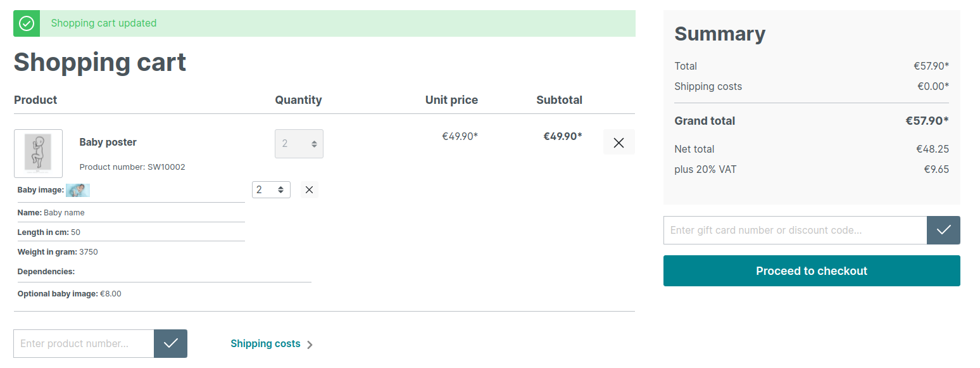Open the Baby poster product link
The width and height of the screenshot is (980, 368).
pyautogui.click(x=108, y=142)
